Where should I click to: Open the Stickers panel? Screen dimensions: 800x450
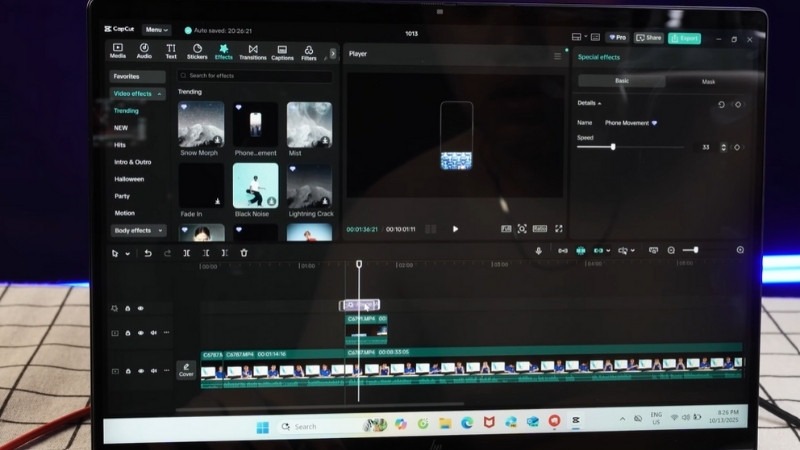pos(197,51)
